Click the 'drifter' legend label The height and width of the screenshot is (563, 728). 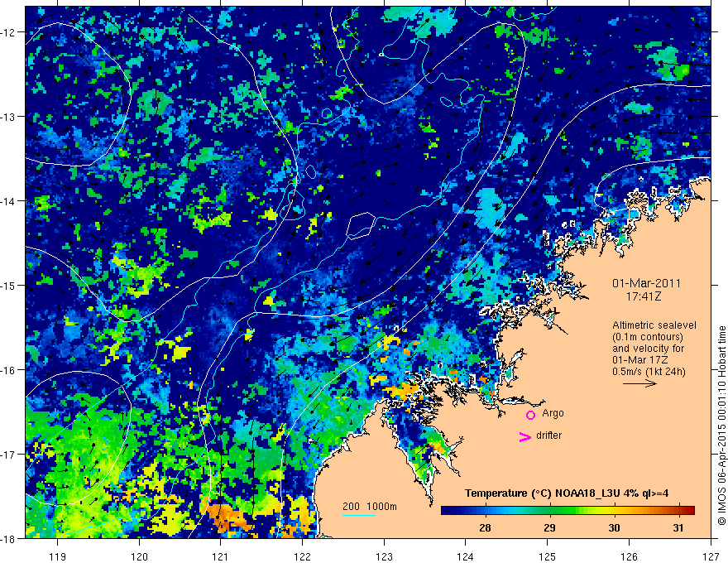(x=548, y=435)
